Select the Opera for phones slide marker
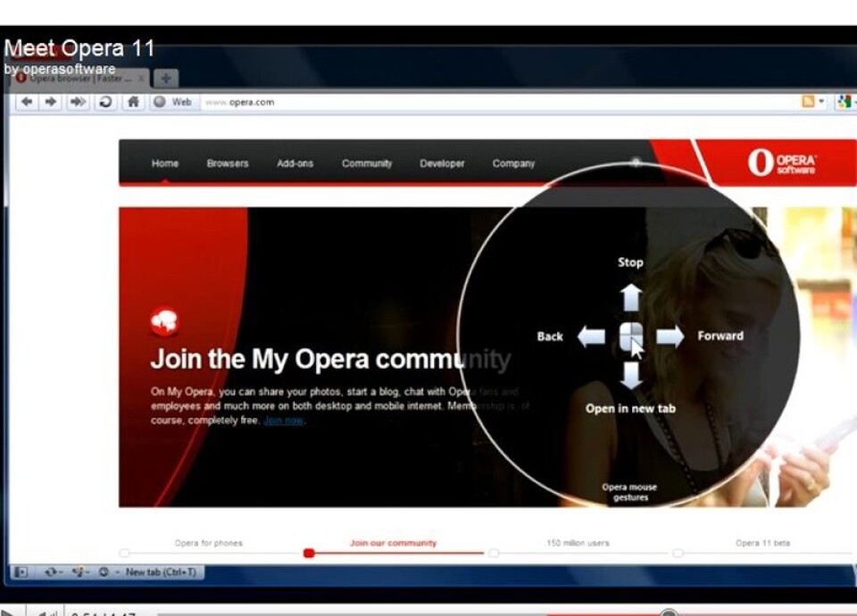Image resolution: width=857 pixels, height=616 pixels. [x=125, y=554]
